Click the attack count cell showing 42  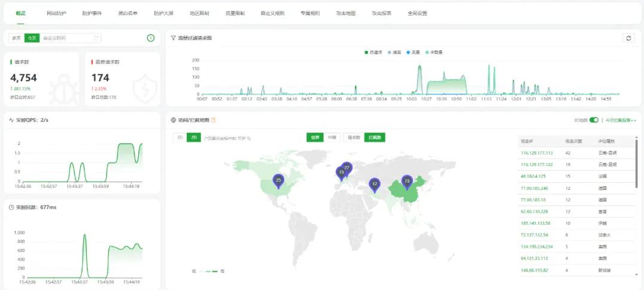(x=568, y=153)
